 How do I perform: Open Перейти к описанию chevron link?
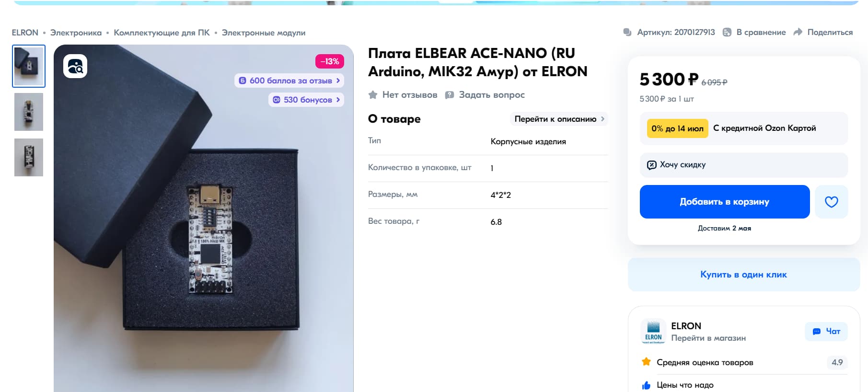[x=559, y=119]
